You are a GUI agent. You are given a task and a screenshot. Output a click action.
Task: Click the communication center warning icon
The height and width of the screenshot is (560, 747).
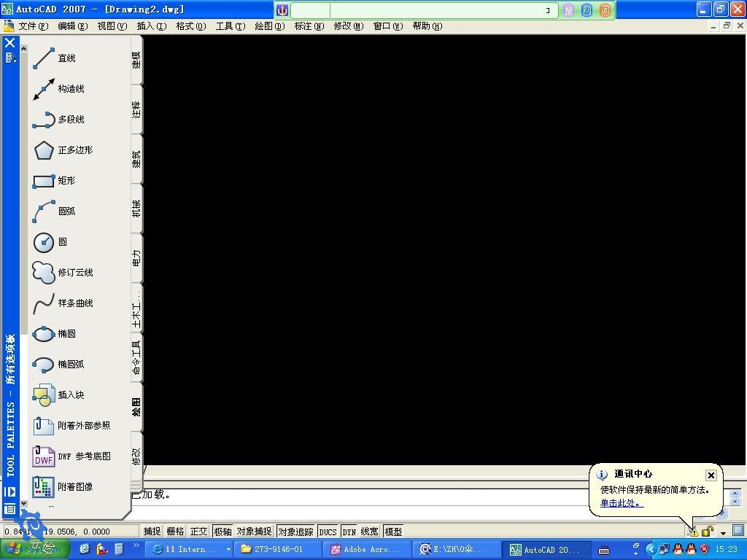(x=693, y=532)
